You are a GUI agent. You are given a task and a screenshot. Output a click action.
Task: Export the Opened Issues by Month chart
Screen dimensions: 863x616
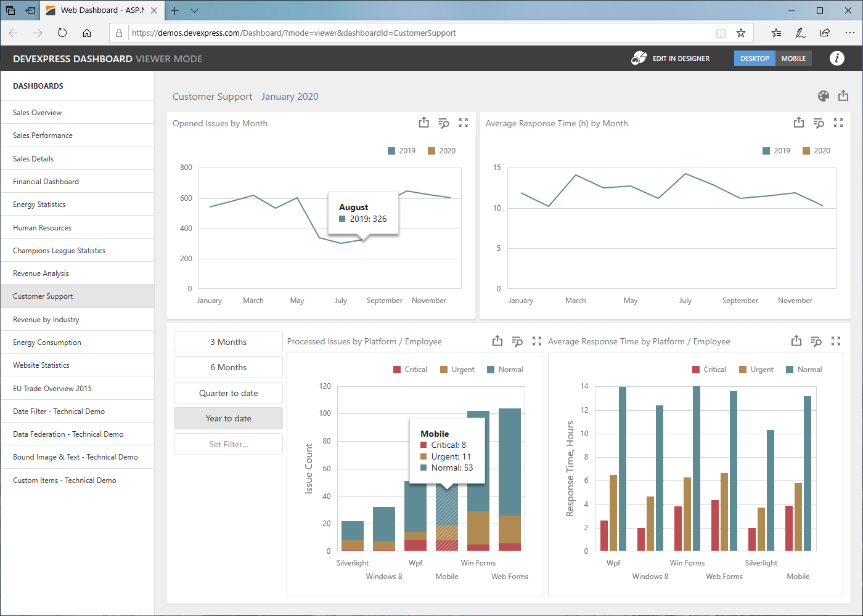(x=423, y=123)
